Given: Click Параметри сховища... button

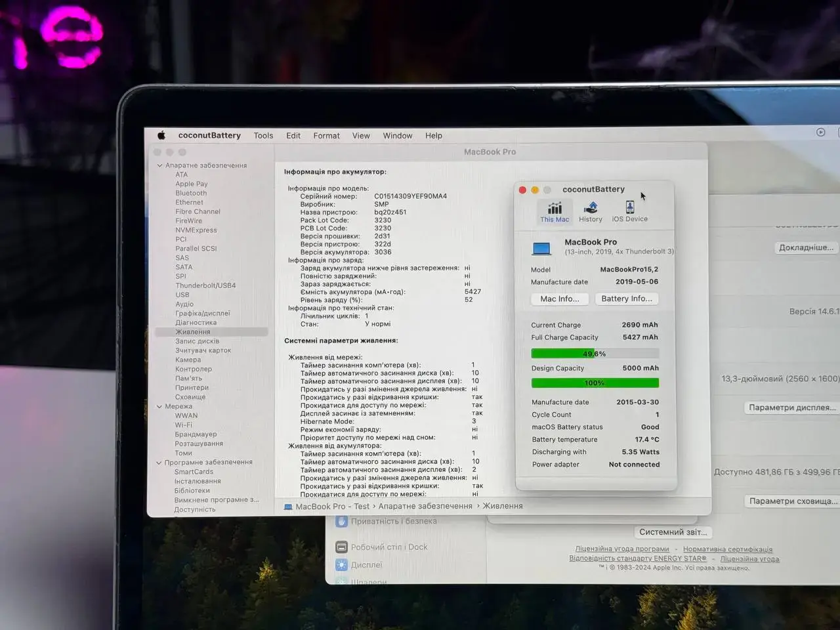Looking at the screenshot, I should point(793,501).
